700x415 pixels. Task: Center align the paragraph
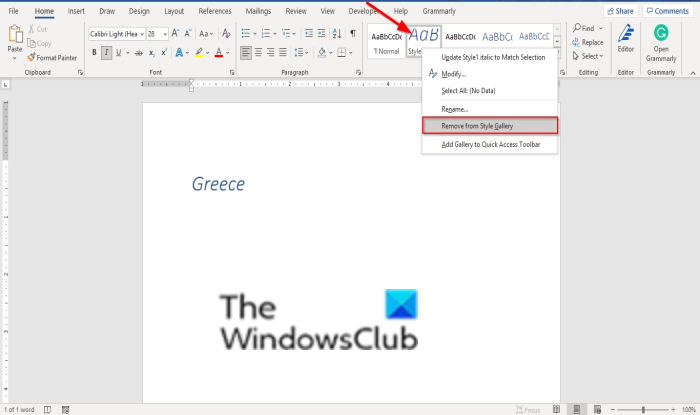(258, 53)
